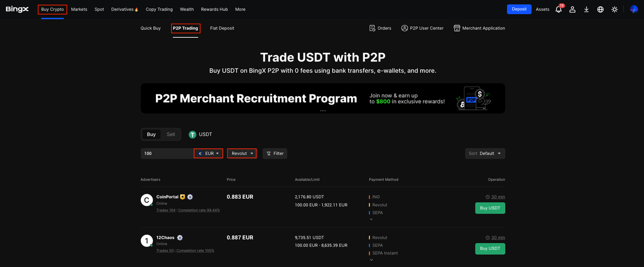The width and height of the screenshot is (644, 267).
Task: Click the amount input field showing 100
Action: click(166, 153)
